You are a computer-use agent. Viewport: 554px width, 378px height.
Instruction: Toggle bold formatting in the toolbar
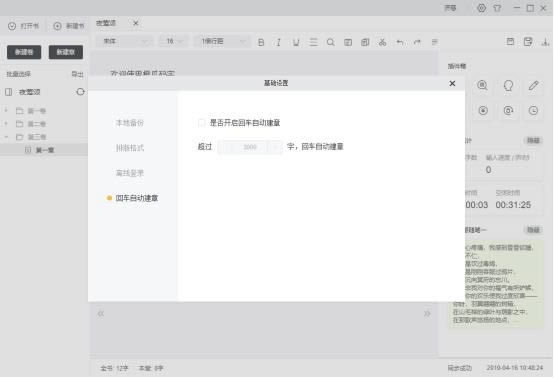coord(261,42)
